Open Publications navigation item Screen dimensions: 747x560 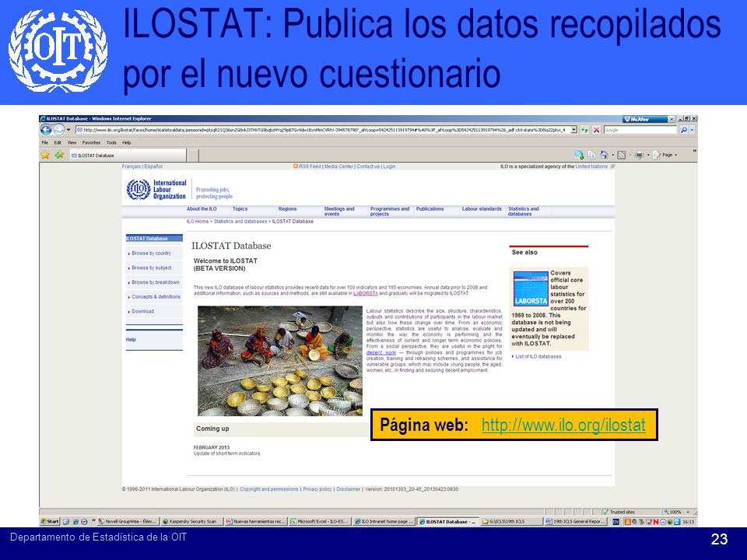point(430,208)
